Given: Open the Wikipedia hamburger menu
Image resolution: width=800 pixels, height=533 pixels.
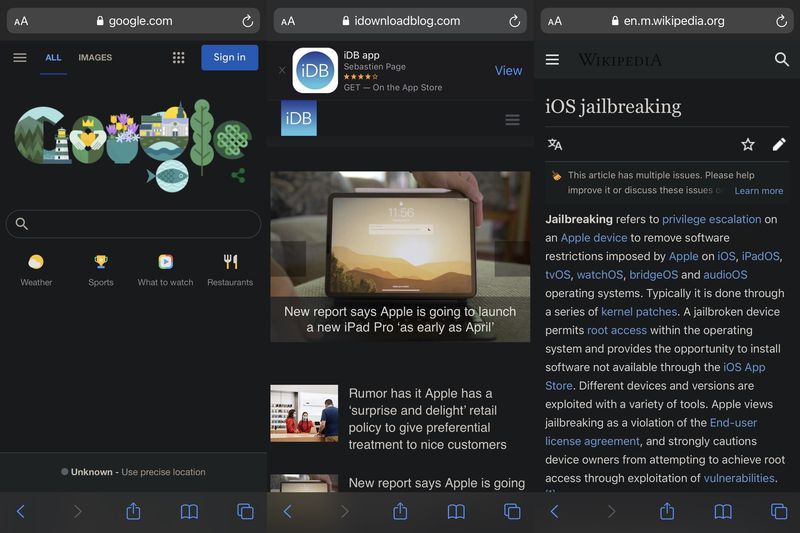Looking at the screenshot, I should point(552,60).
